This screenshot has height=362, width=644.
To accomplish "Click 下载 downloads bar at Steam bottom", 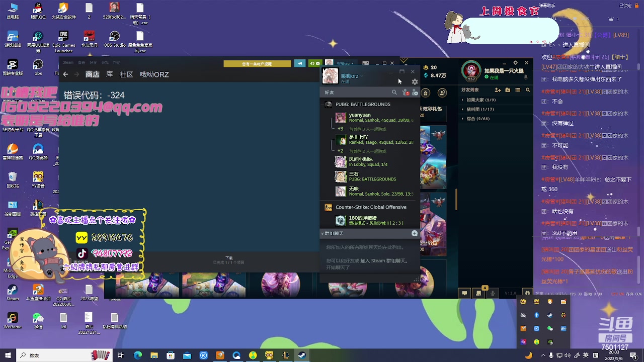I will click(229, 260).
